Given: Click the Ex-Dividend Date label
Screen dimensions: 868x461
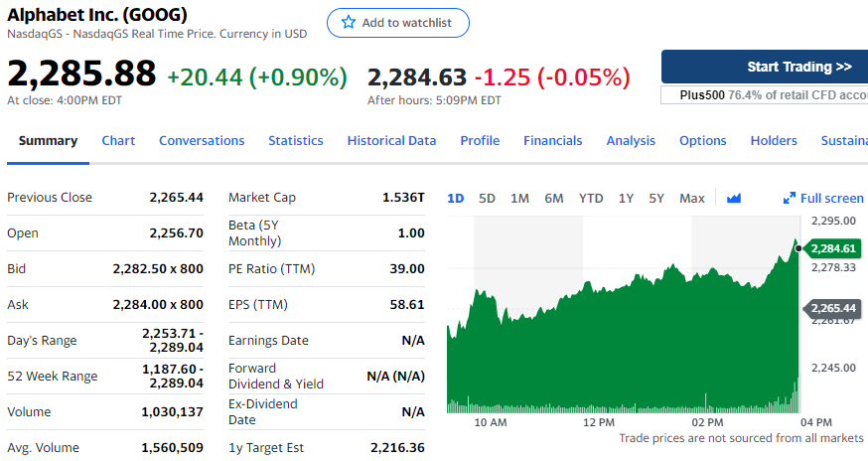Looking at the screenshot, I should point(263,411).
